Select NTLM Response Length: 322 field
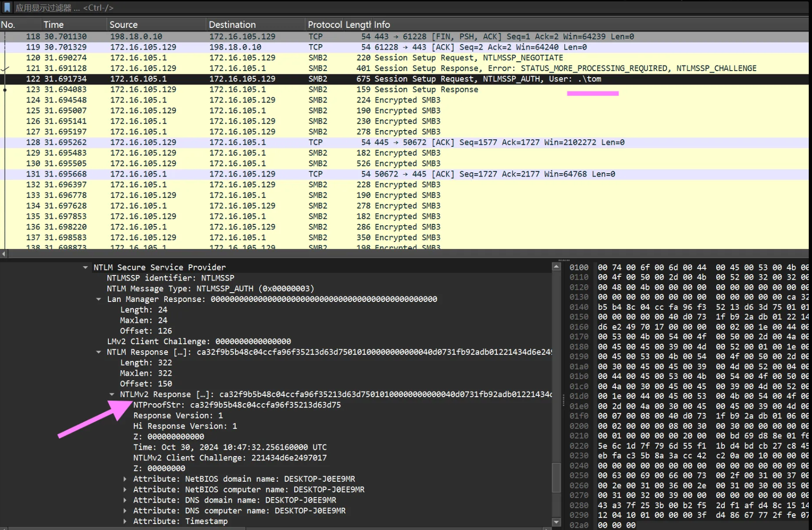Image resolution: width=812 pixels, height=530 pixels. pos(146,363)
